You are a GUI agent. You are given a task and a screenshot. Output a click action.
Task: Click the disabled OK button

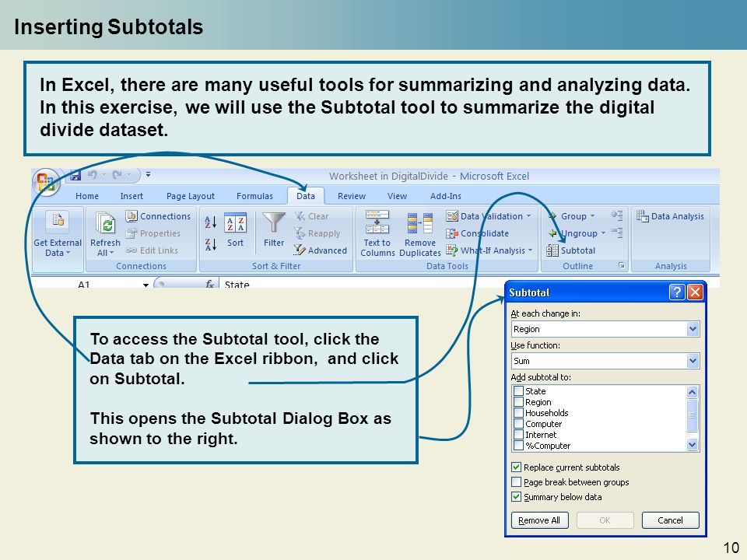pyautogui.click(x=605, y=520)
